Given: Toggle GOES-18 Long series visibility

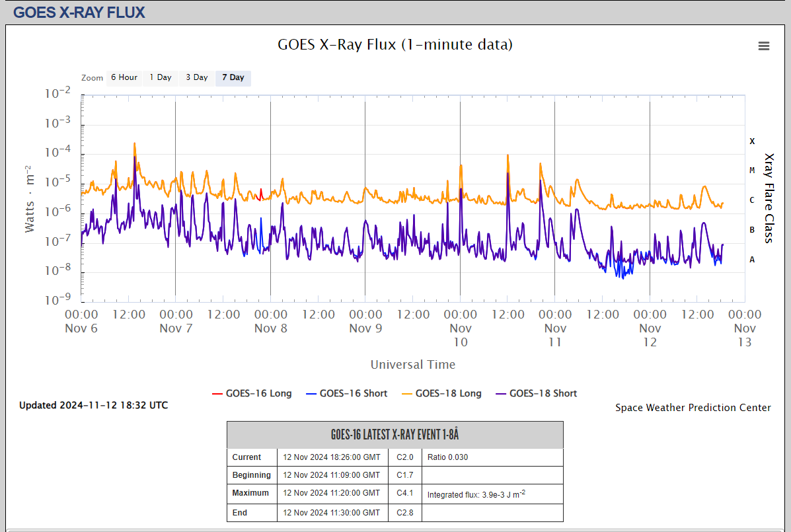Looking at the screenshot, I should tap(441, 393).
